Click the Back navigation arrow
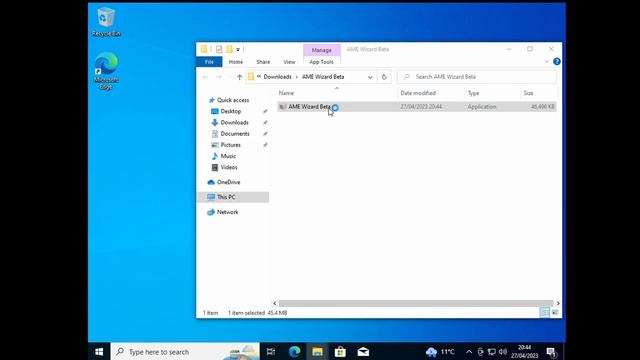This screenshot has height=360, width=640. coord(205,77)
